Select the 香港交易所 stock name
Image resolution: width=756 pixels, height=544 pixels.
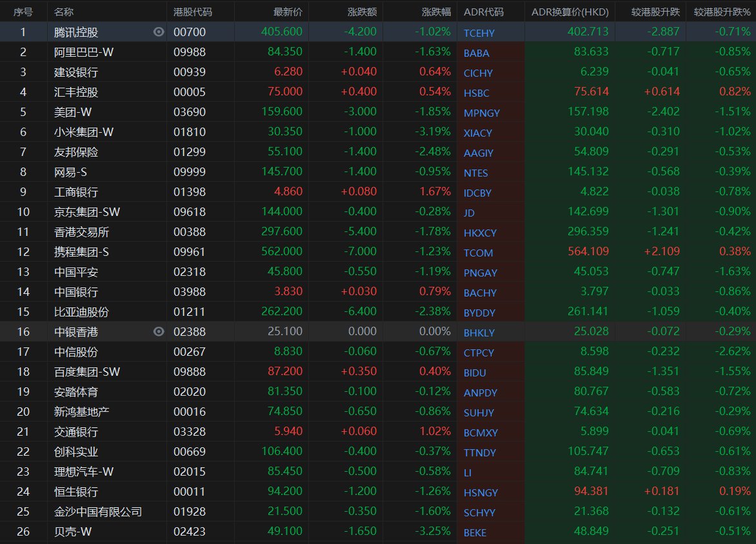point(81,232)
